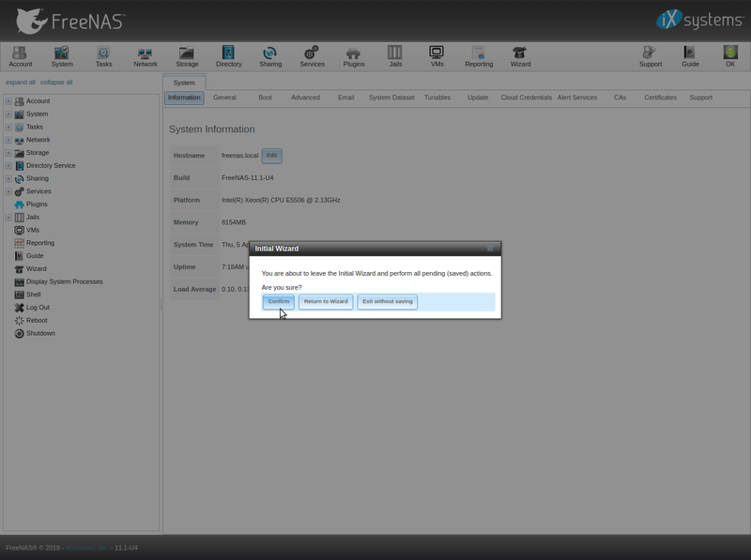Open Storage in the top toolbar
The width and height of the screenshot is (751, 560).
point(187,56)
